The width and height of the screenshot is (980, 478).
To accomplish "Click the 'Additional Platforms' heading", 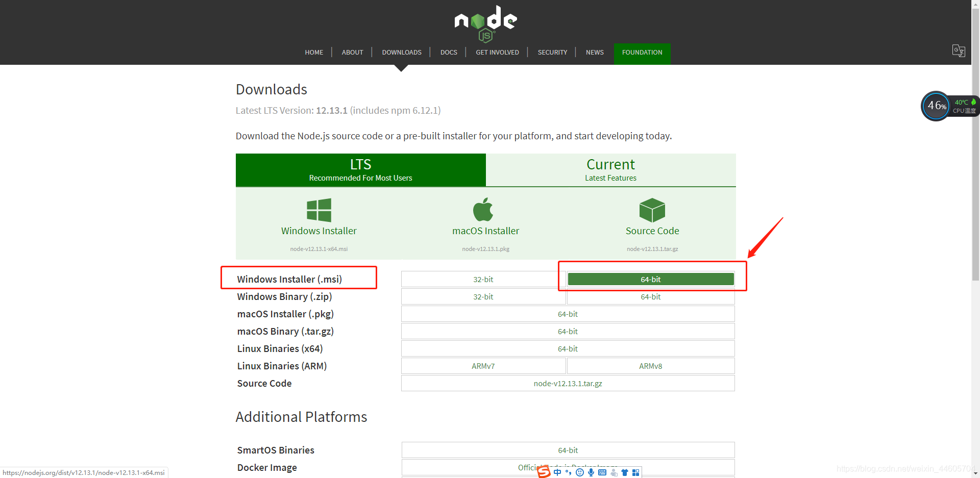I will (x=301, y=417).
